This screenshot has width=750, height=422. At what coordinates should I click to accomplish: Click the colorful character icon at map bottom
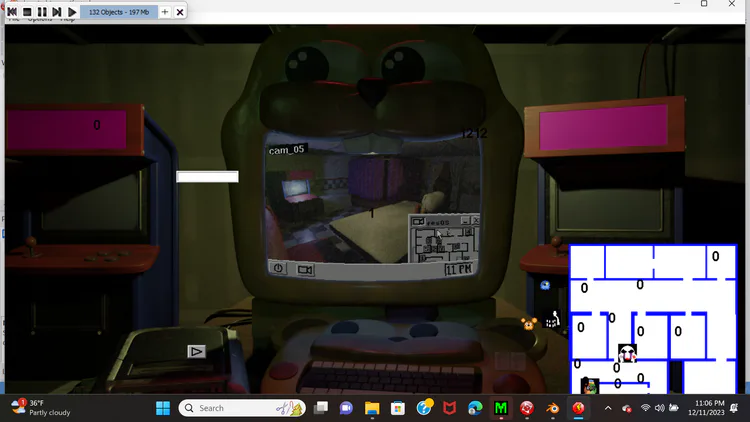(x=589, y=386)
